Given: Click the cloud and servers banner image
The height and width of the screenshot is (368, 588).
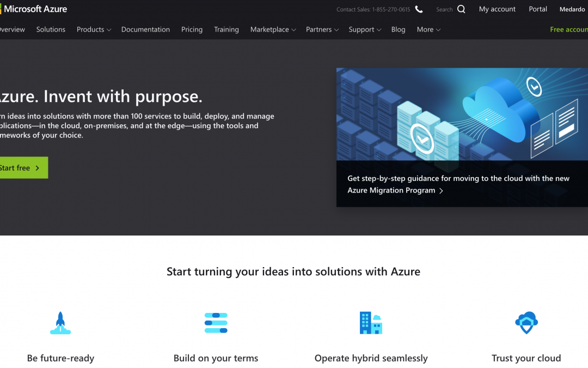Looking at the screenshot, I should coord(462,114).
